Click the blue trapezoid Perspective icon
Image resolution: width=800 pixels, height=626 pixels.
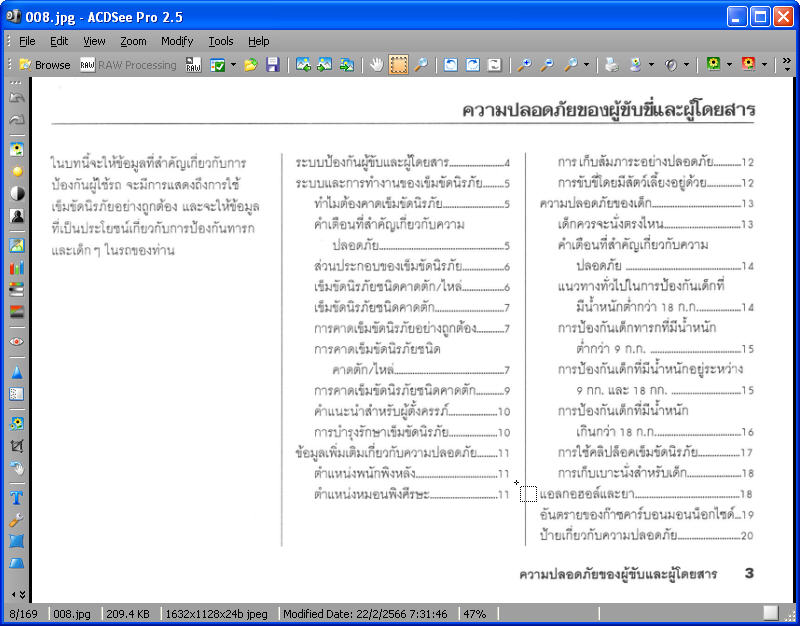tap(17, 563)
